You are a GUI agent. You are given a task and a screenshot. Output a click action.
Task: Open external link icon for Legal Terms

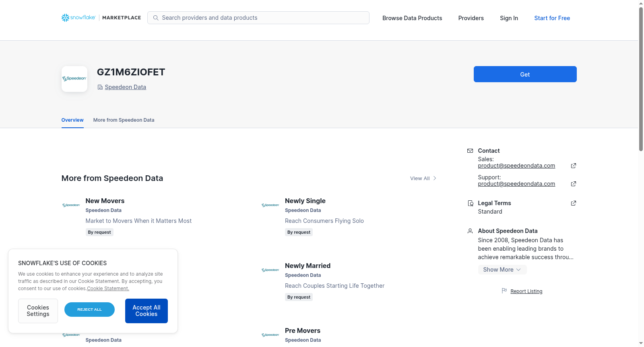click(574, 203)
